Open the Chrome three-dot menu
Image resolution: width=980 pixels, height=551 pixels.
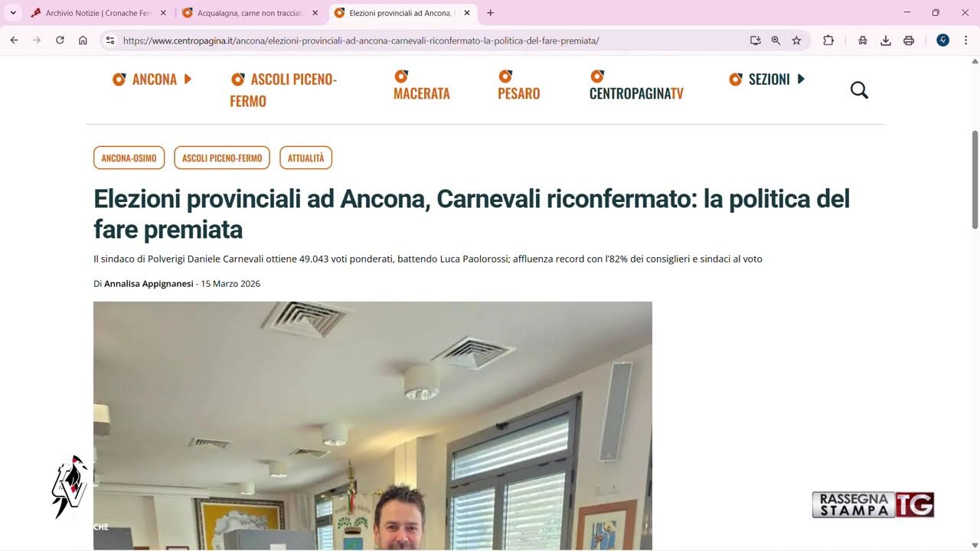(966, 41)
